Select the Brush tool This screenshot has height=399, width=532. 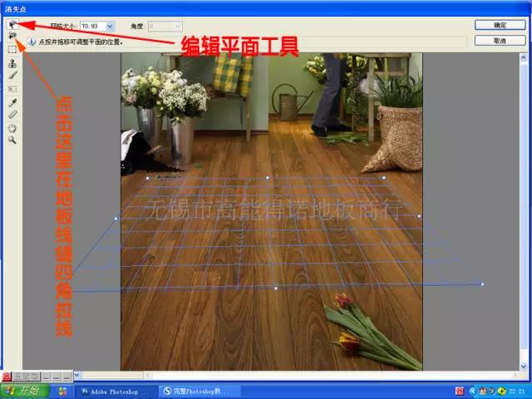pyautogui.click(x=12, y=76)
